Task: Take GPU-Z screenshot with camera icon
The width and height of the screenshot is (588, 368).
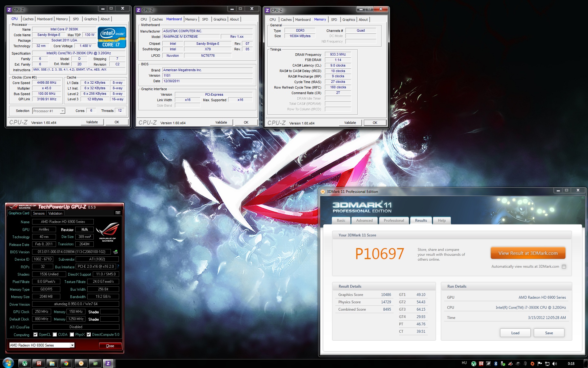Action: tap(118, 213)
